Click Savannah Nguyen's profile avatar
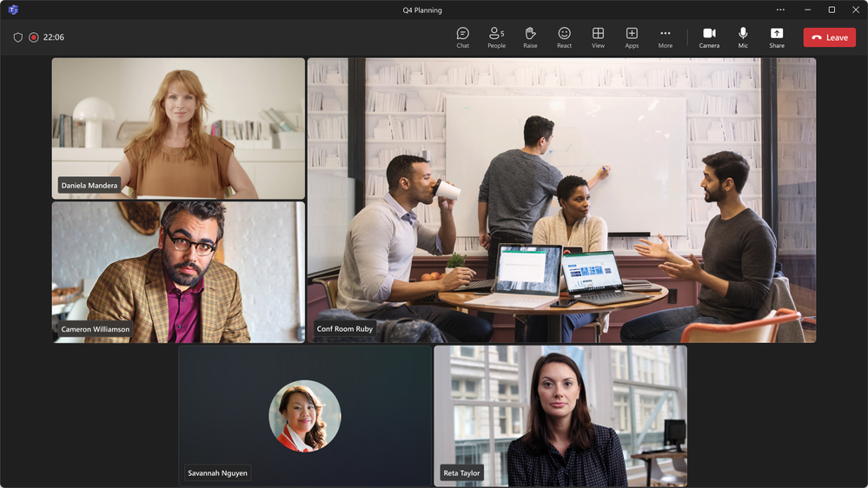 click(305, 416)
